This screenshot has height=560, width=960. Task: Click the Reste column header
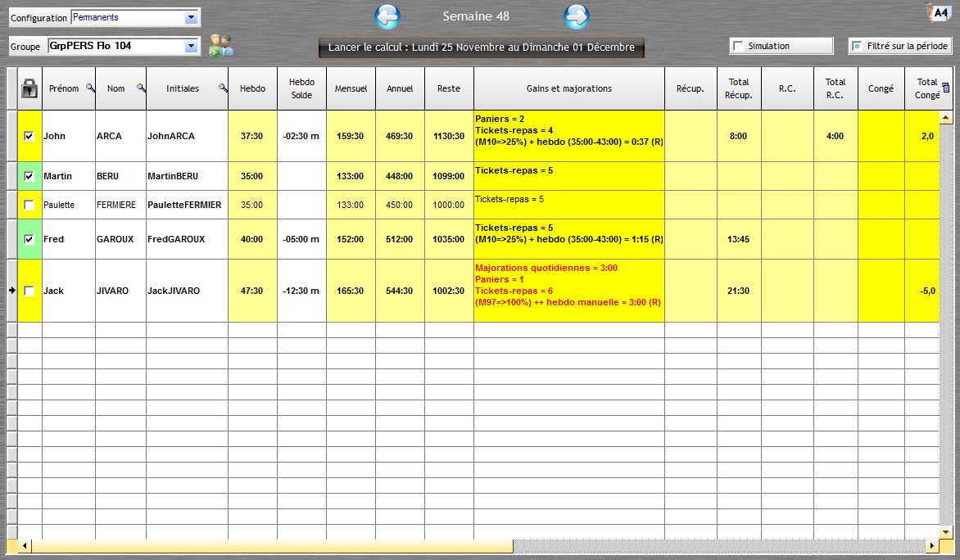(x=449, y=88)
